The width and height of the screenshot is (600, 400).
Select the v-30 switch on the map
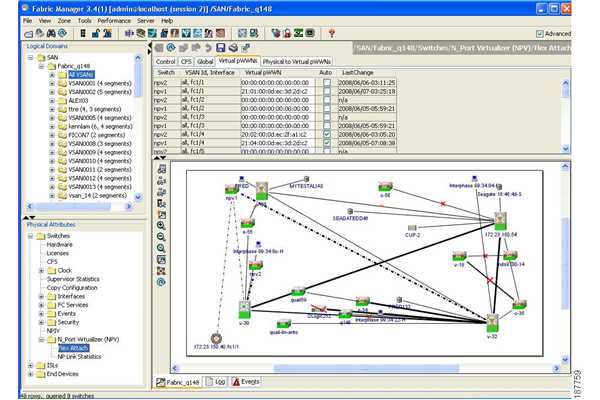coord(244,310)
